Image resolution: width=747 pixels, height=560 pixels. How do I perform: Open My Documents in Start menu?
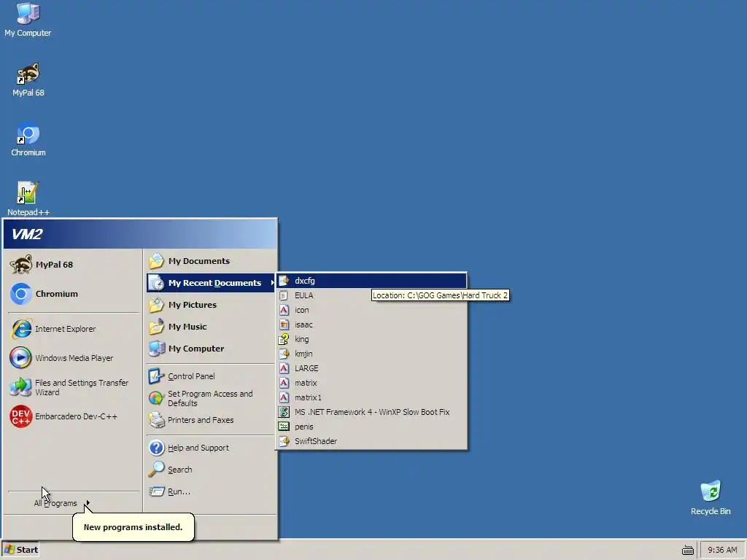(x=211, y=261)
